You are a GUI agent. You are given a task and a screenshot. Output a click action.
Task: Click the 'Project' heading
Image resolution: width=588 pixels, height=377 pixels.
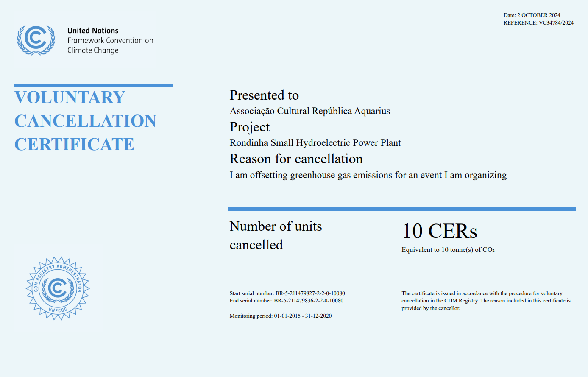point(250,127)
